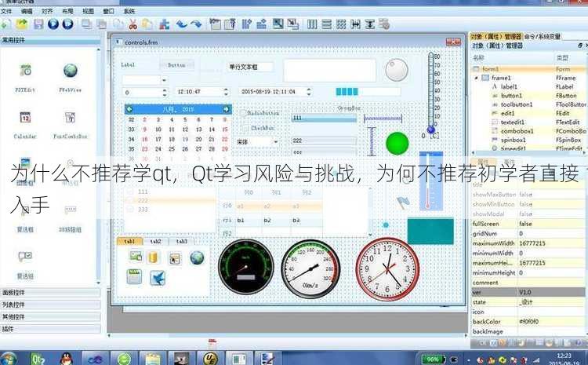
Task: Select the FontComboBox control in palette
Action: tap(70, 125)
